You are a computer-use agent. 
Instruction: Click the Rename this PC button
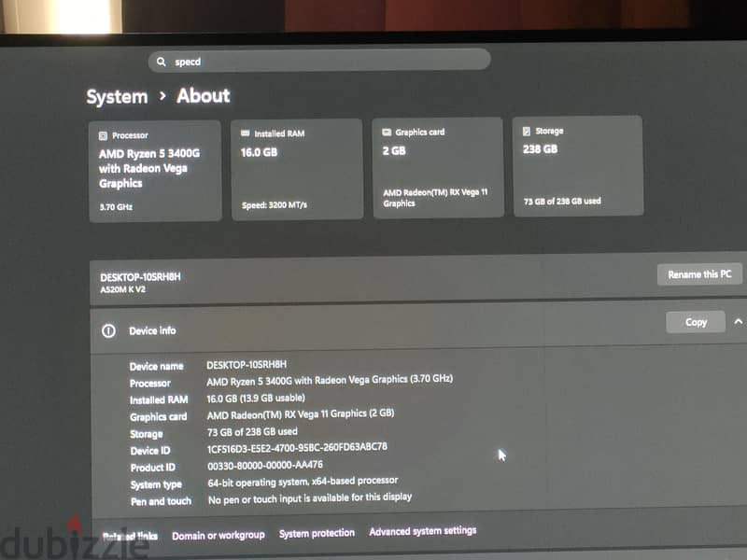pos(699,274)
